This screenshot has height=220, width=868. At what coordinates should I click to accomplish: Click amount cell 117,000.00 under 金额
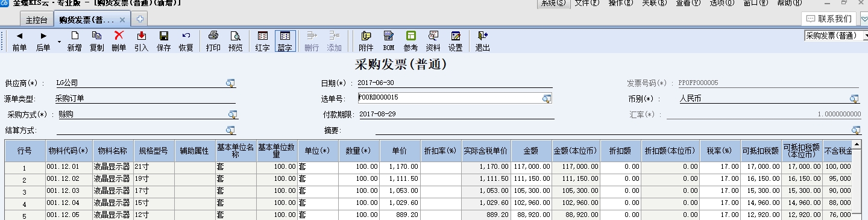tap(531, 168)
